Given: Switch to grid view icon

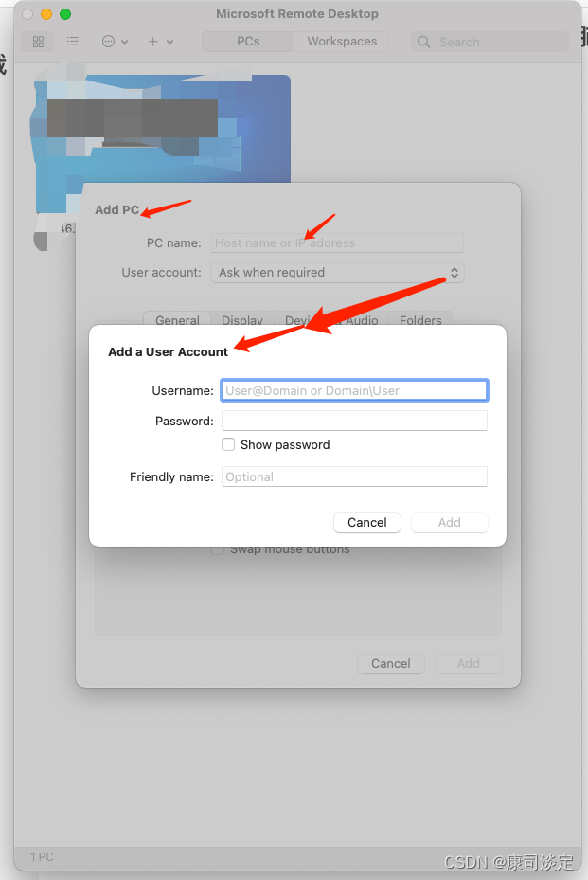Looking at the screenshot, I should tap(38, 42).
